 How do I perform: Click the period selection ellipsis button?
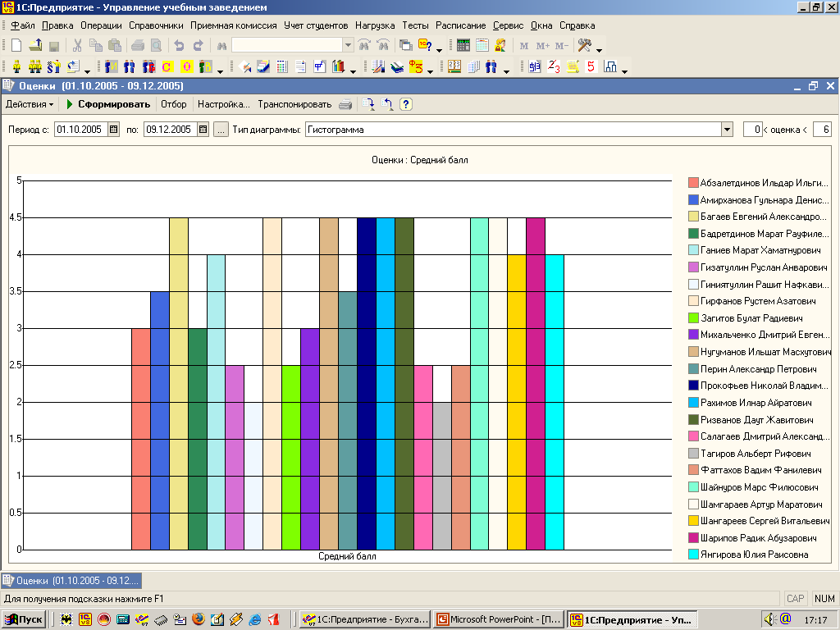[x=221, y=129]
